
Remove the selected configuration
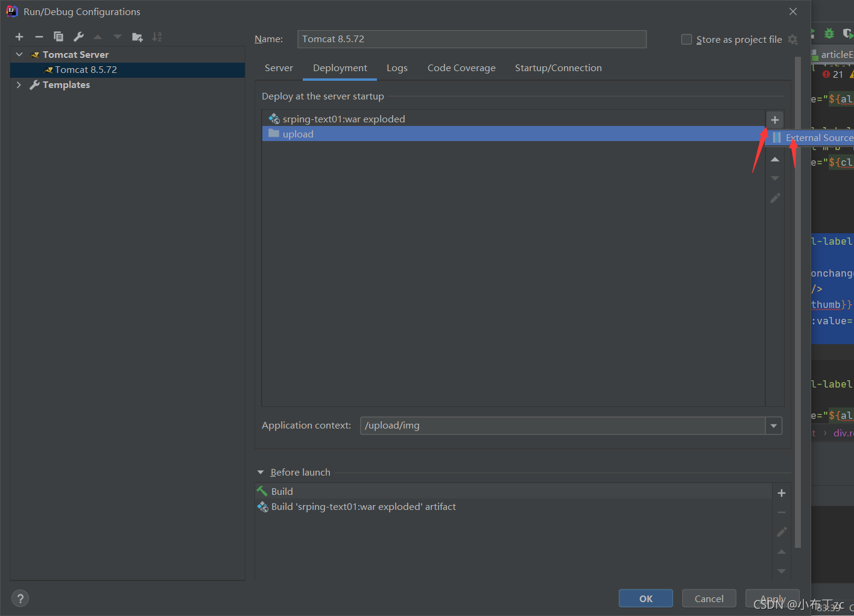[x=39, y=37]
